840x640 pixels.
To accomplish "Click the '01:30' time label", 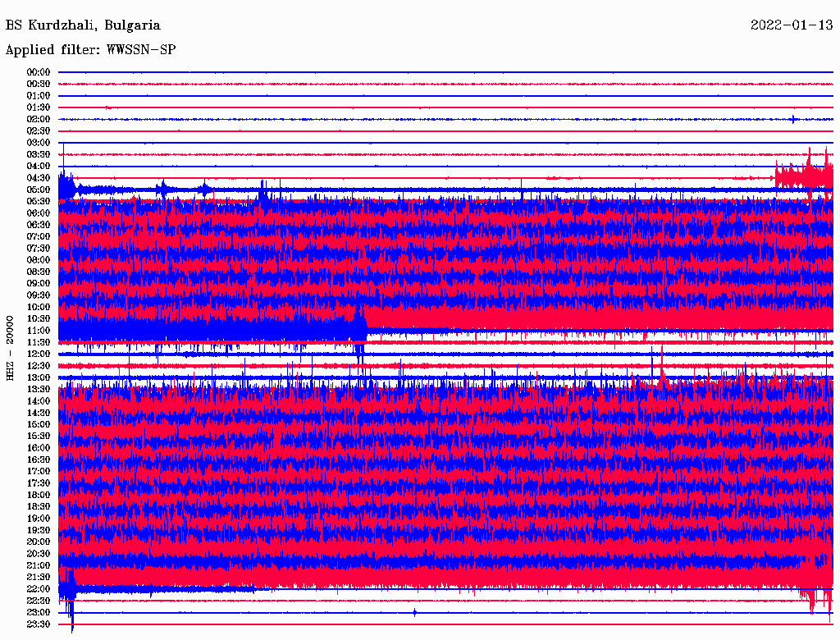I will pos(38,107).
